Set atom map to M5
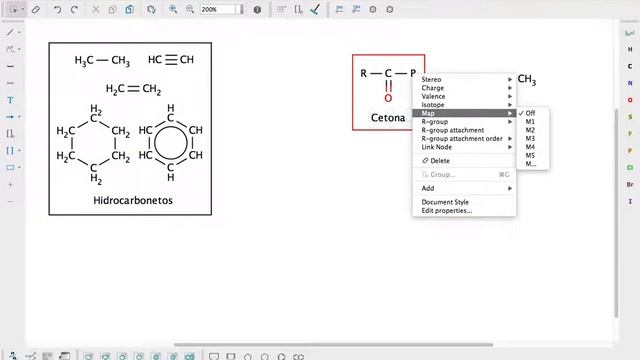 click(x=533, y=156)
